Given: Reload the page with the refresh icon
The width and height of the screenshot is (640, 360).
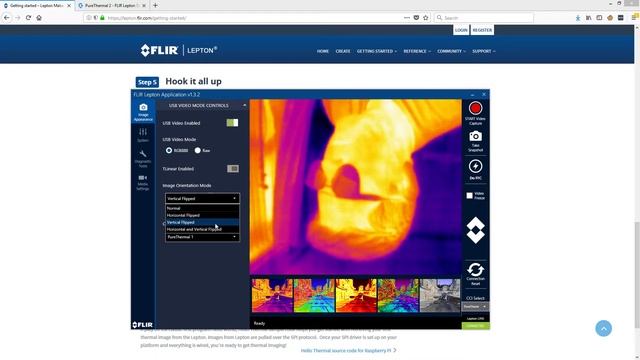Looking at the screenshot, I should [28, 18].
